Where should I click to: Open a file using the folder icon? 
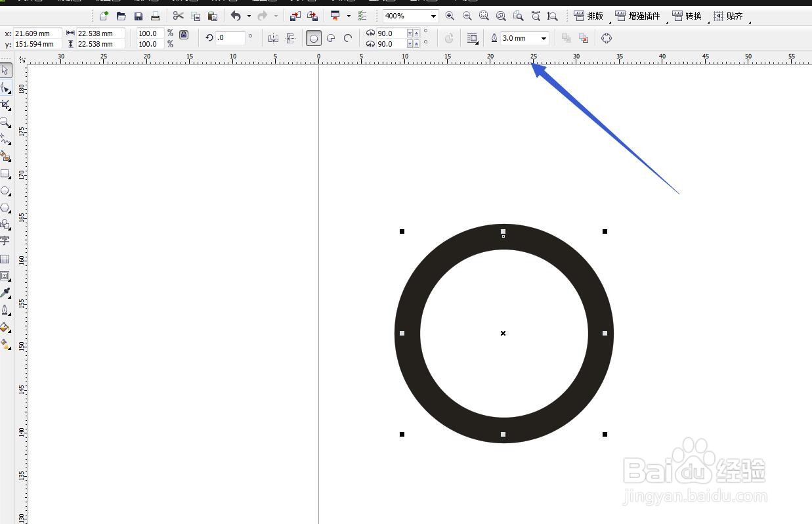pyautogui.click(x=121, y=16)
